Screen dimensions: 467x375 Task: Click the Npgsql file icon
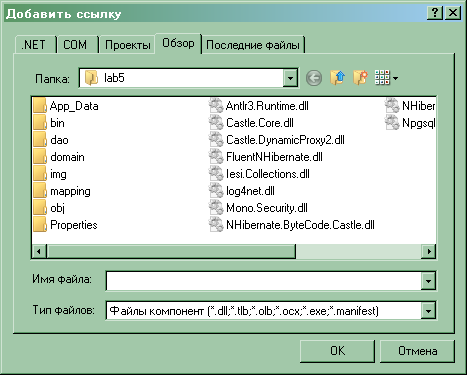click(392, 123)
